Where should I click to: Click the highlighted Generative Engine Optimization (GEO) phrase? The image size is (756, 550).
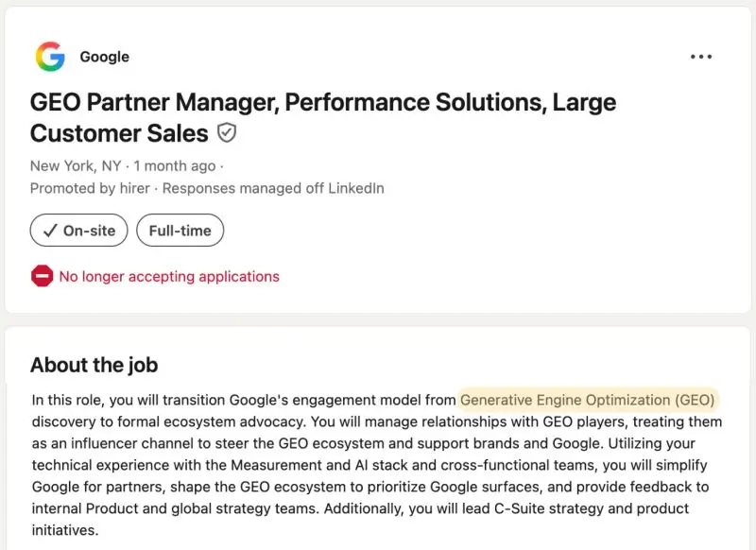[587, 400]
